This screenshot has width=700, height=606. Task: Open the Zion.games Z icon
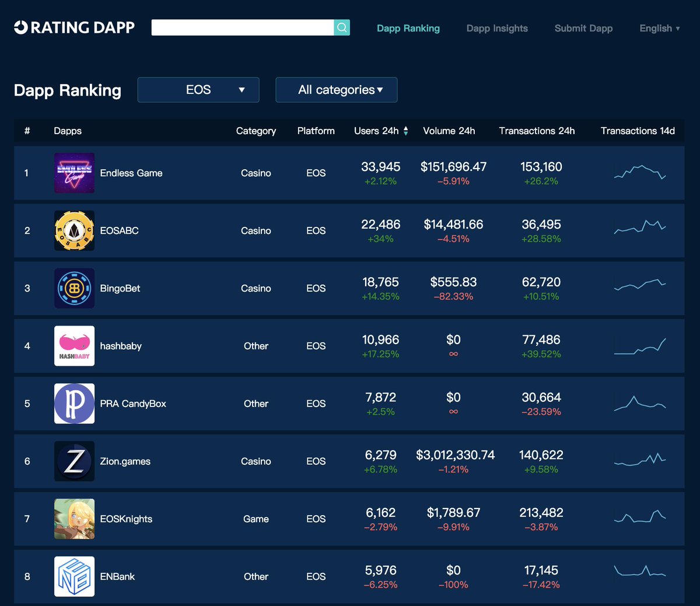click(x=74, y=461)
